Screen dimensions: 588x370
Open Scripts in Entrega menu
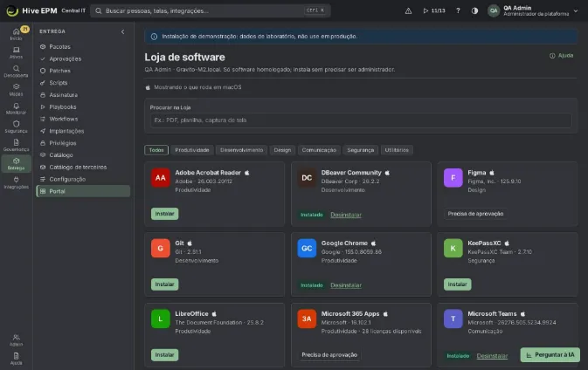coord(83,83)
